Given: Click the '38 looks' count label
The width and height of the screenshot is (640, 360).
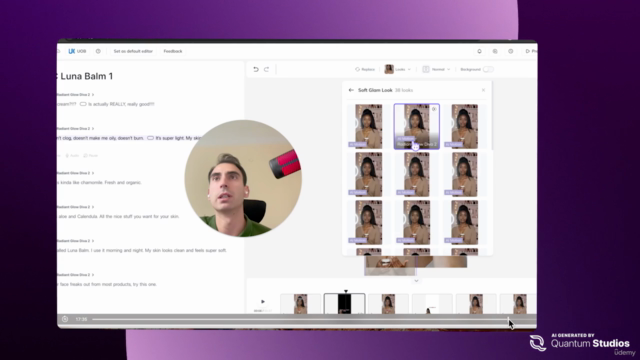Looking at the screenshot, I should click(x=404, y=90).
